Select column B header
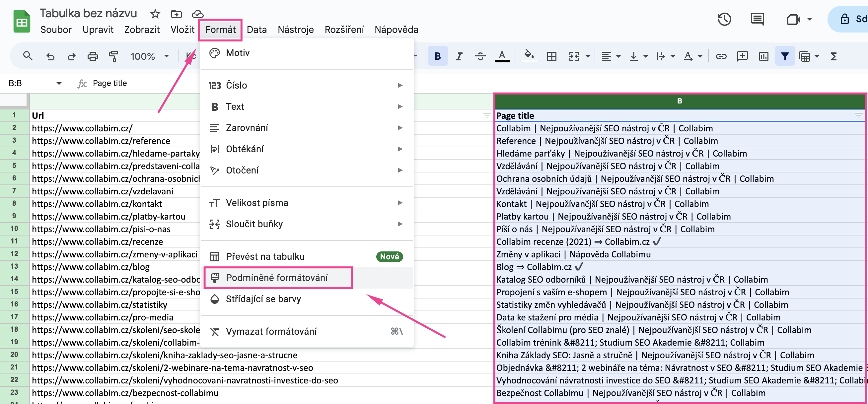 [x=680, y=101]
